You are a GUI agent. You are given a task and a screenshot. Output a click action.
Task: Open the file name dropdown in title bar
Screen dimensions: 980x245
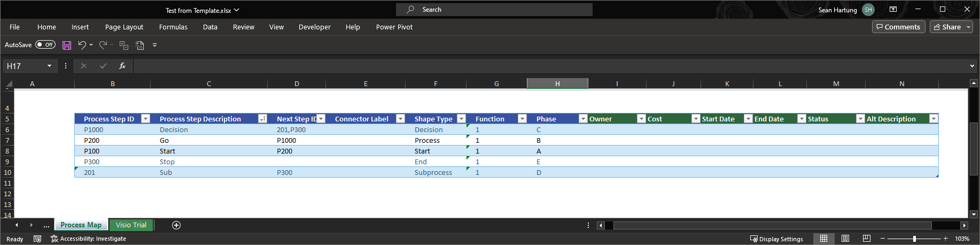(237, 10)
